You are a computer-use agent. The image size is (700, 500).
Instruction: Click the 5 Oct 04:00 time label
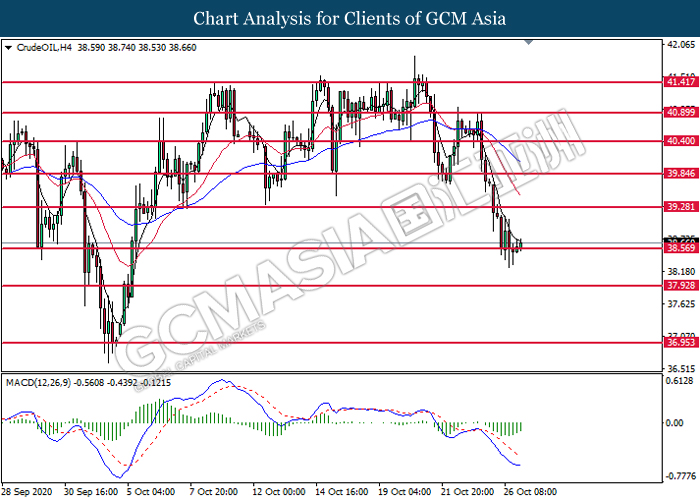[x=151, y=492]
